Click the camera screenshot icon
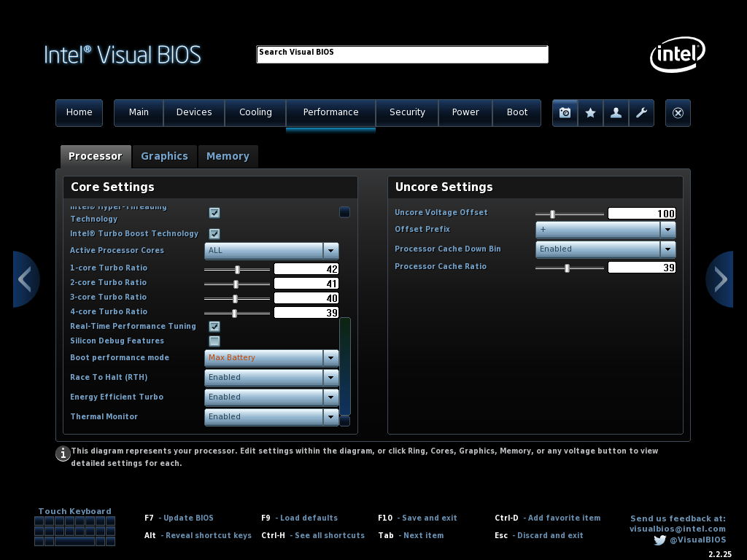747x560 pixels. click(565, 113)
